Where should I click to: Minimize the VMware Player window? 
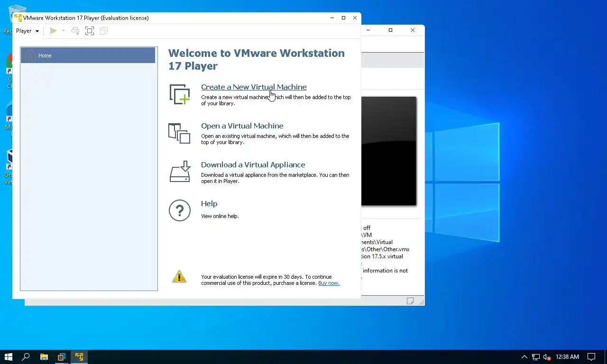click(x=332, y=18)
